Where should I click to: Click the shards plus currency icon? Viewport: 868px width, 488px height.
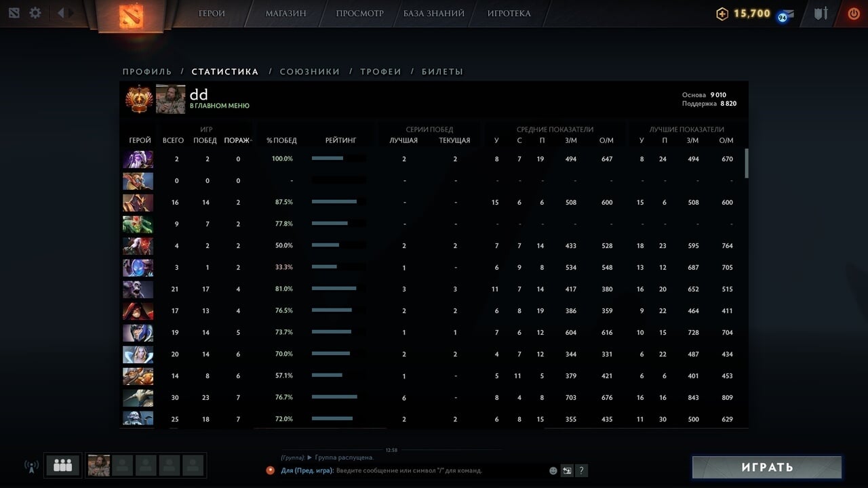point(722,14)
